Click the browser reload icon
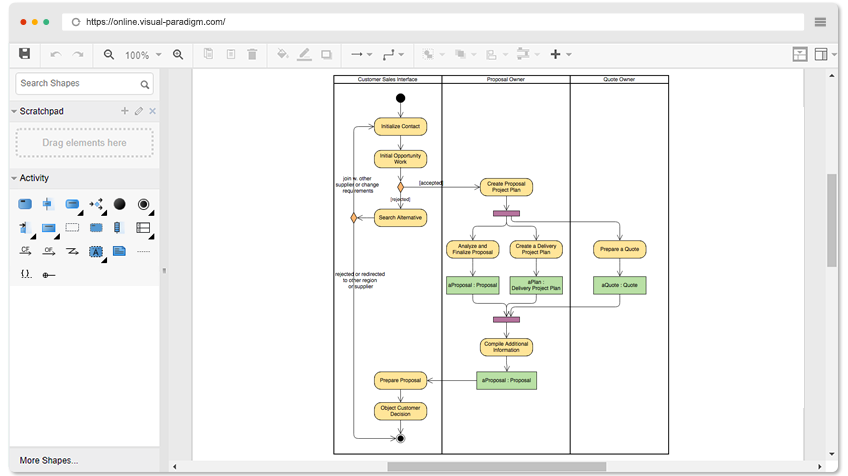848x476 pixels. [x=76, y=22]
